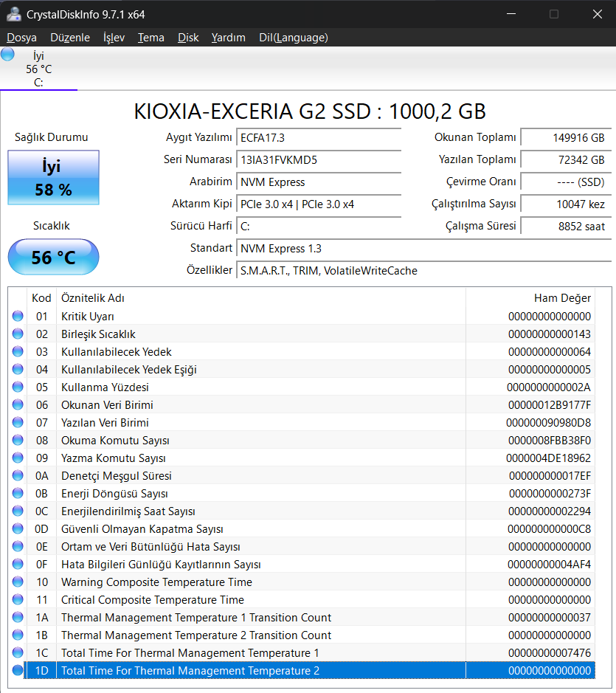Open the İşlev menu

114,38
